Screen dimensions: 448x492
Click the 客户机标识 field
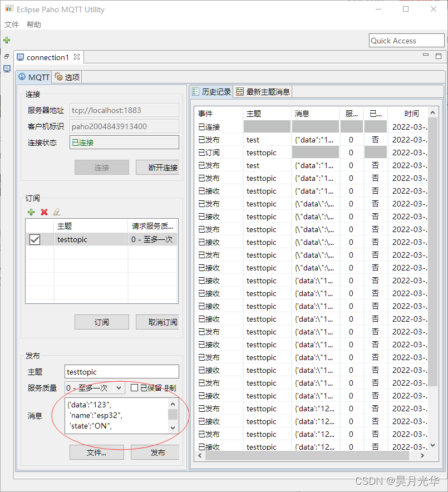124,126
